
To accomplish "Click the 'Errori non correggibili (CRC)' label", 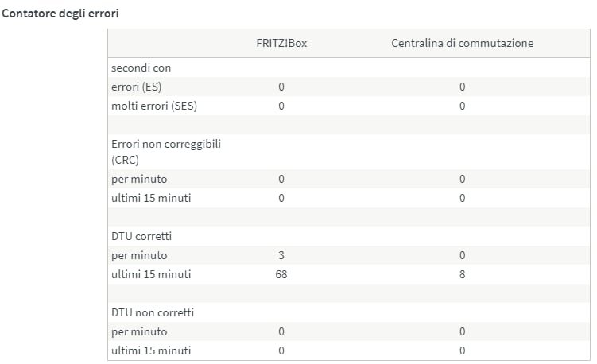I will click(165, 152).
